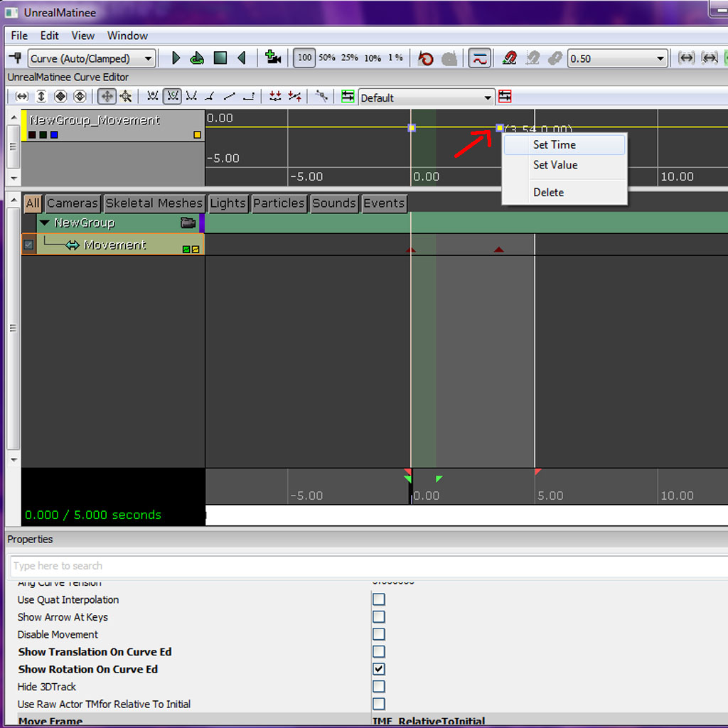This screenshot has height=728, width=728.
Task: Click the straighten tangents icon
Action: tap(295, 96)
